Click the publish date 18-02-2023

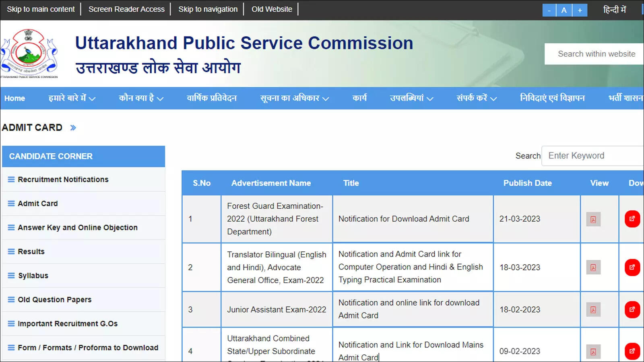point(520,310)
